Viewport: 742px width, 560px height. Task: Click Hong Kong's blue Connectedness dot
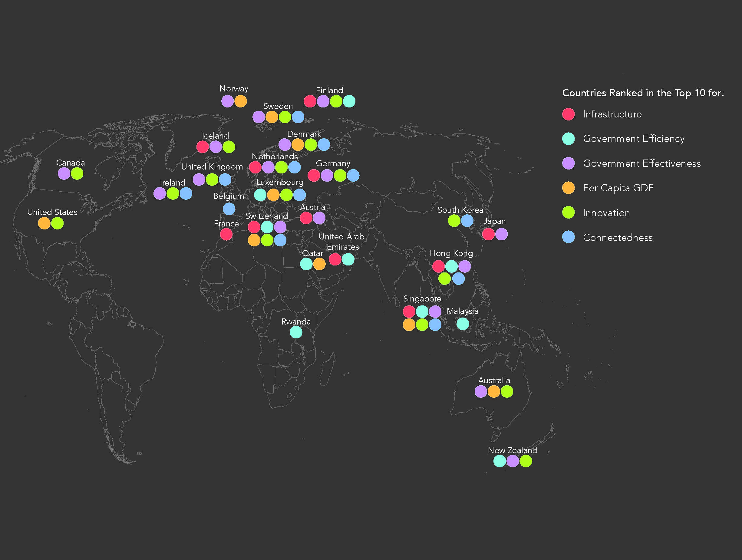coord(459,279)
